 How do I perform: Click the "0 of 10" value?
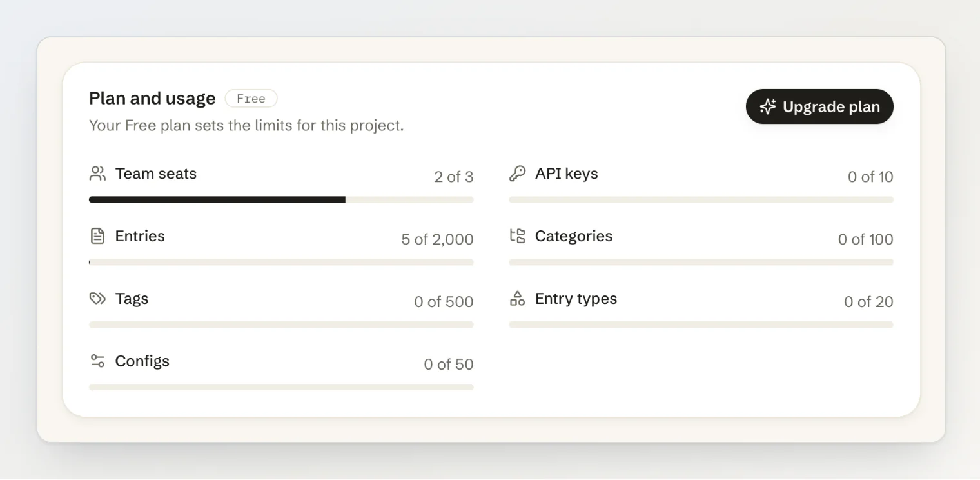pyautogui.click(x=870, y=177)
